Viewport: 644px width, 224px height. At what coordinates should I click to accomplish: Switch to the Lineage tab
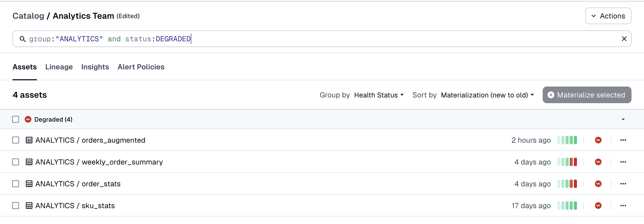point(59,67)
